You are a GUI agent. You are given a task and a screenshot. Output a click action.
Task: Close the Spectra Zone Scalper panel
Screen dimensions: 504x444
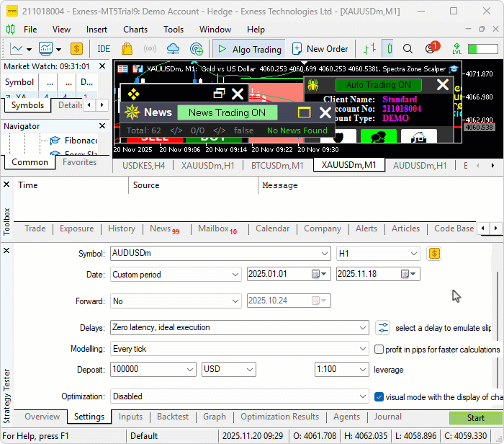point(443,85)
